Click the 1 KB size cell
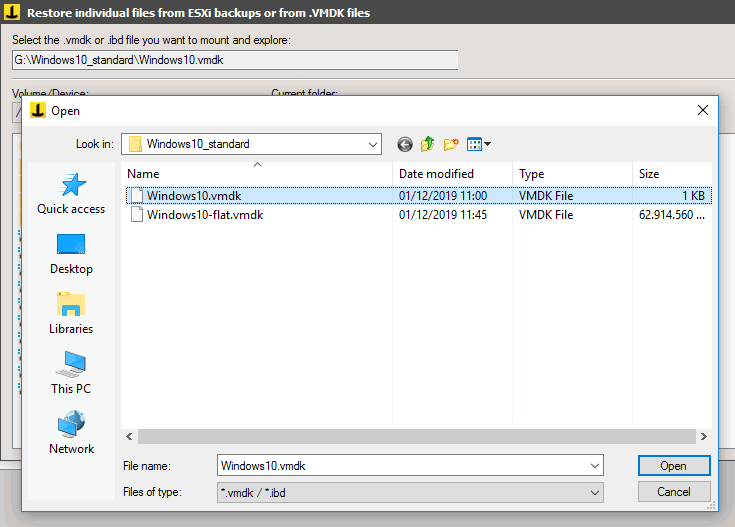This screenshot has height=527, width=735. tap(693, 196)
